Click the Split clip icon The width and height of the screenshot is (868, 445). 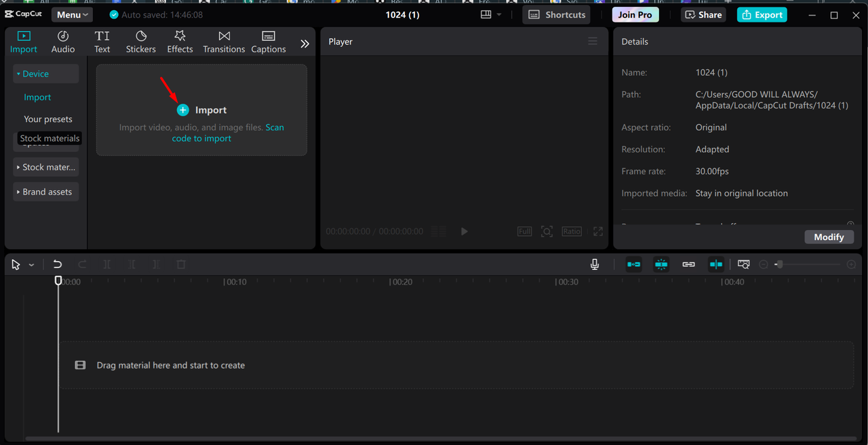click(x=107, y=265)
